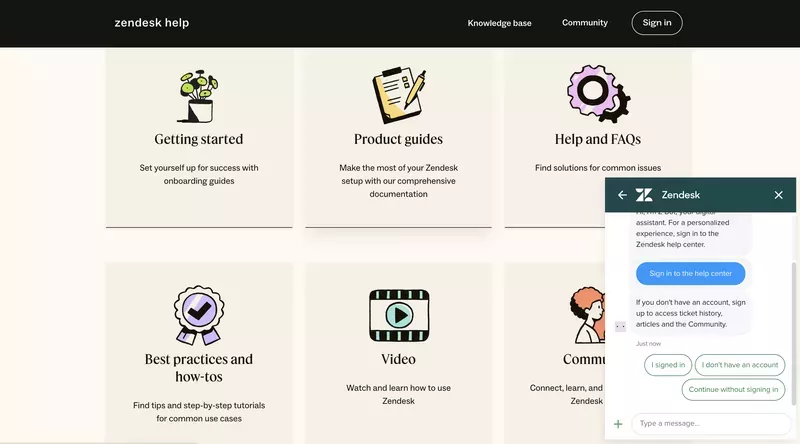Choose "I don't have an account" reply
Image resolution: width=800 pixels, height=444 pixels.
point(740,365)
